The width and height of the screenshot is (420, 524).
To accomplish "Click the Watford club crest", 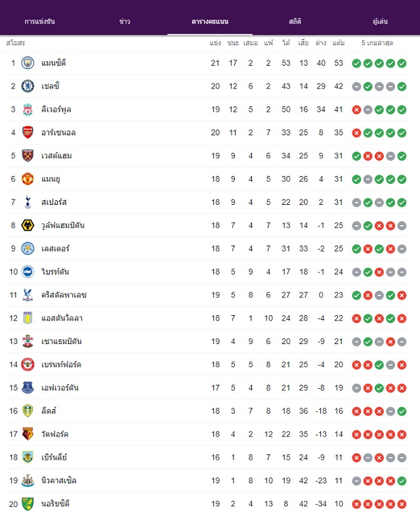I will [x=28, y=434].
